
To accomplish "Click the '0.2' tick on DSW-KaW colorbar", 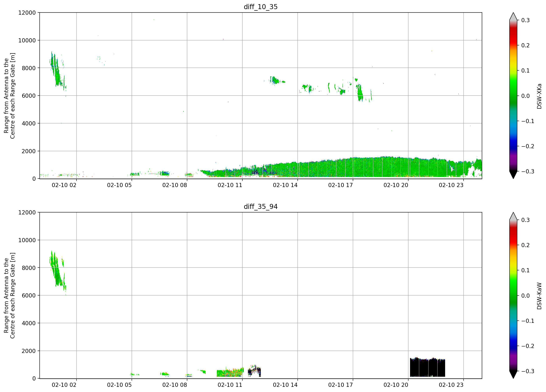I will point(525,245).
